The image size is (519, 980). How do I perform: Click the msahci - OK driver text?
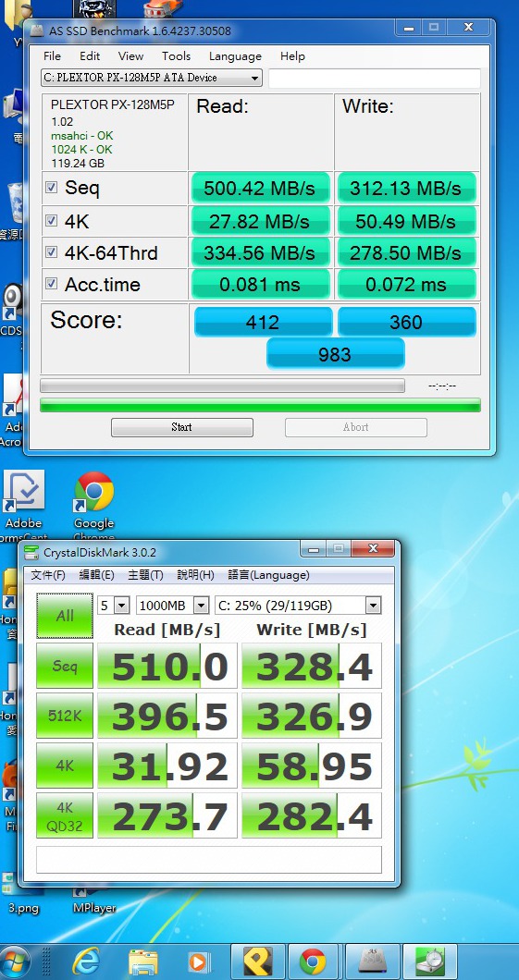pyautogui.click(x=82, y=136)
